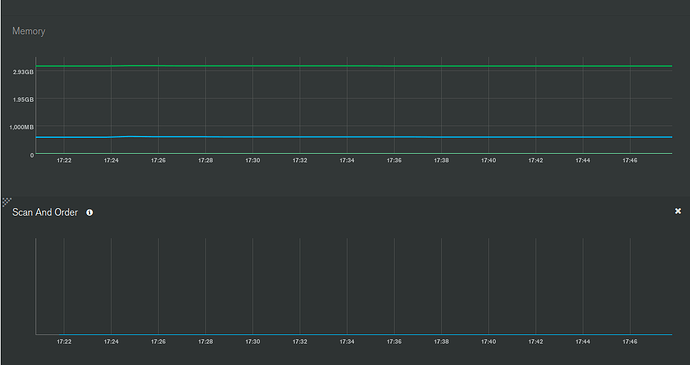Click 17:28 on the Scan And Order time axis
Viewport: 690px width, 365px height.
coord(206,342)
